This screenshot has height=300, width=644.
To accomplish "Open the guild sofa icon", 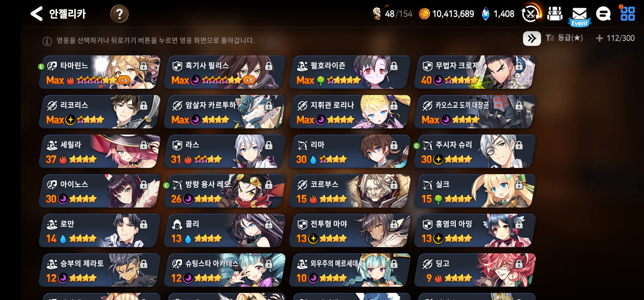I will (555, 14).
